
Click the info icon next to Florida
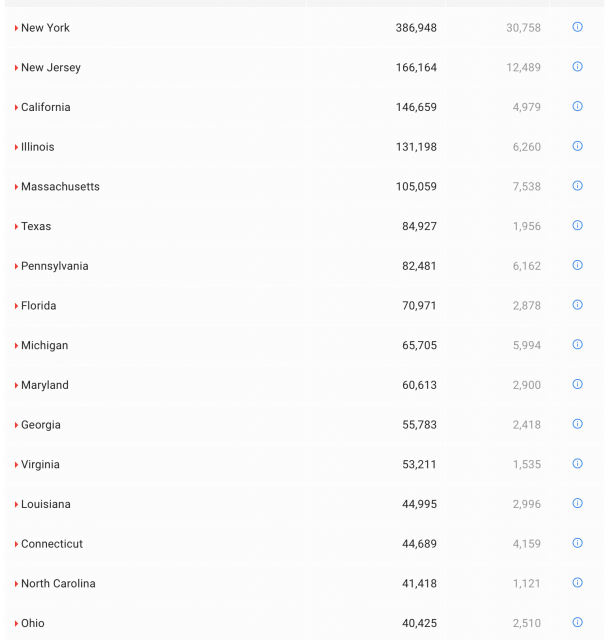point(577,305)
